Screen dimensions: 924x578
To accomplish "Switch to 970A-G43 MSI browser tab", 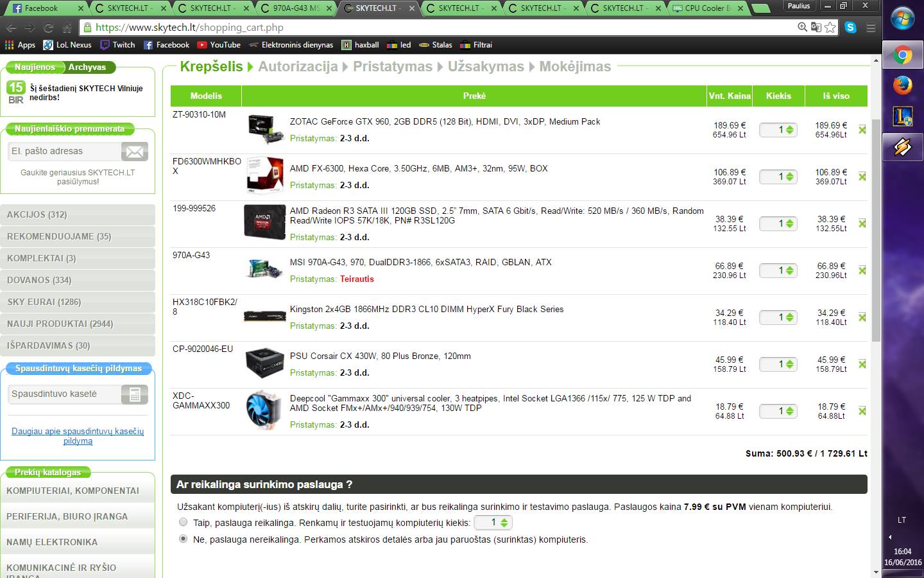I will point(295,8).
